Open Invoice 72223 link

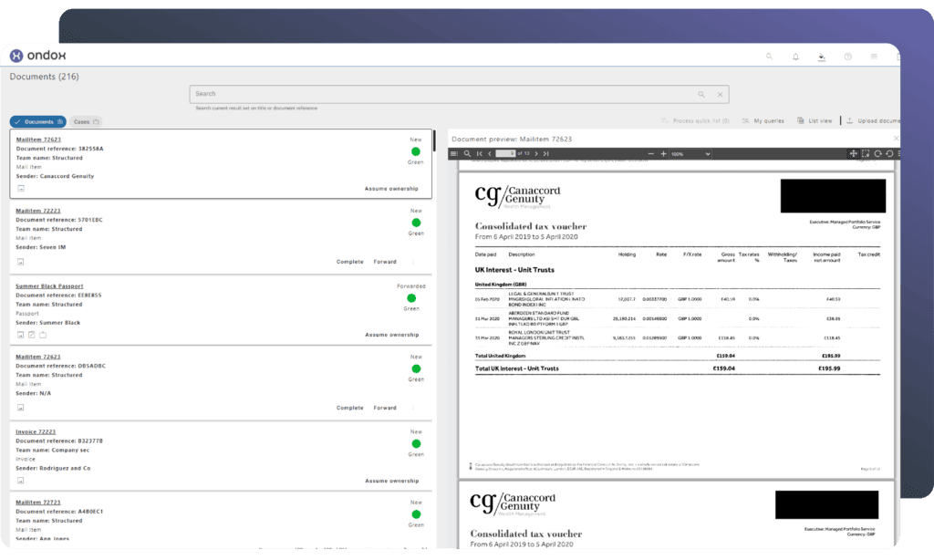36,432
